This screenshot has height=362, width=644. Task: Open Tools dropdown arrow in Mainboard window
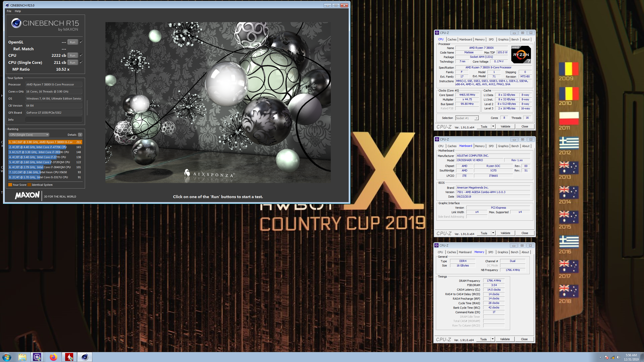coord(493,233)
